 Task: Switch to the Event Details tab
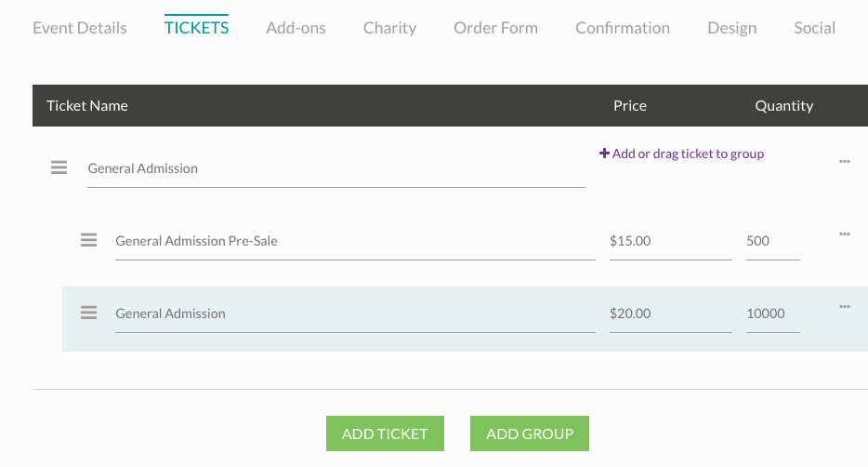pos(80,28)
